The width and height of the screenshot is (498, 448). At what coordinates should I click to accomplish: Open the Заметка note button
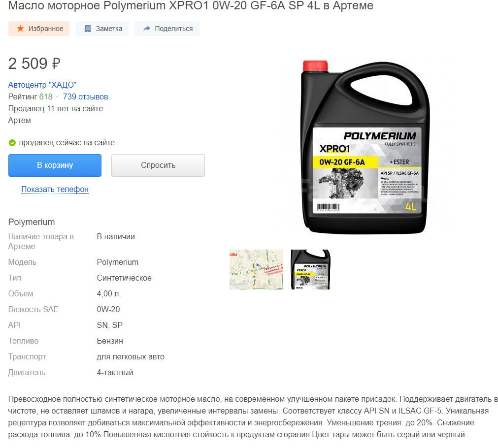click(x=102, y=29)
